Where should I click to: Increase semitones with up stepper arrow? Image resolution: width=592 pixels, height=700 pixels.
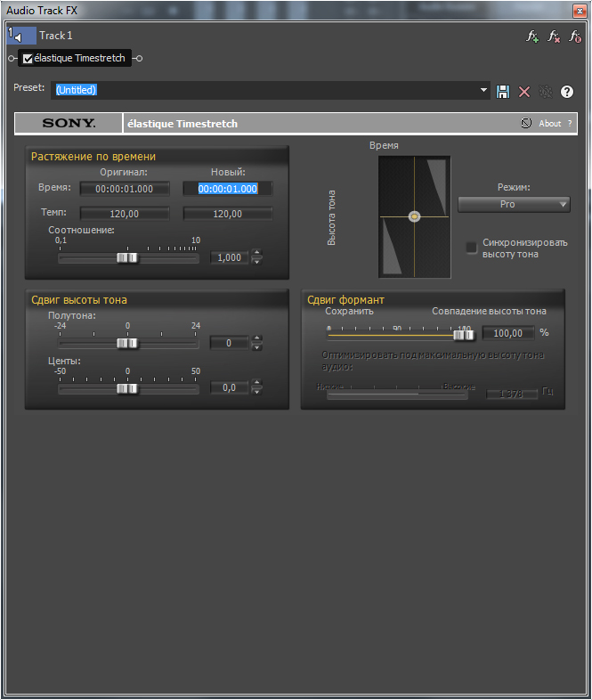pyautogui.click(x=256, y=338)
